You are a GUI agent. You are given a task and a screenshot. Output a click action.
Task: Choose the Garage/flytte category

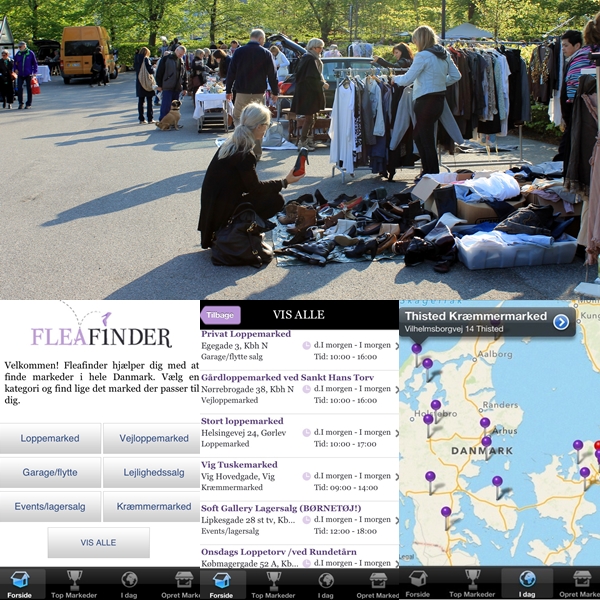click(x=50, y=473)
